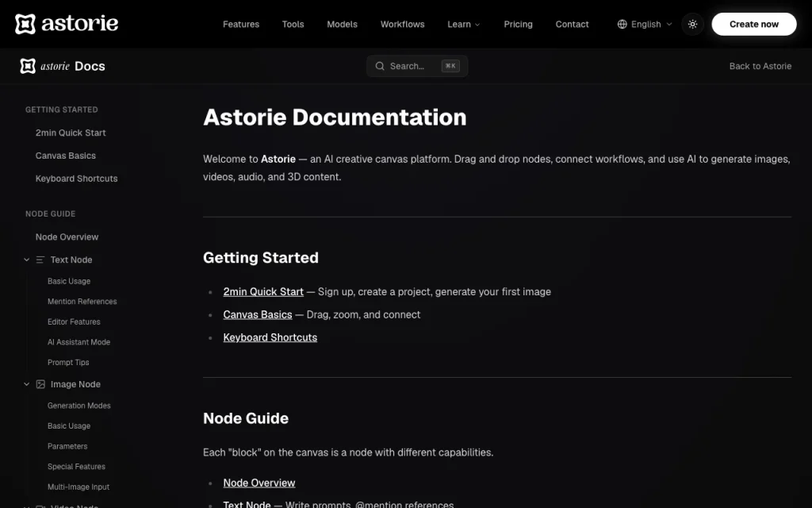This screenshot has height=508, width=812.
Task: Click the ⌘K shortcut badge
Action: coord(450,66)
